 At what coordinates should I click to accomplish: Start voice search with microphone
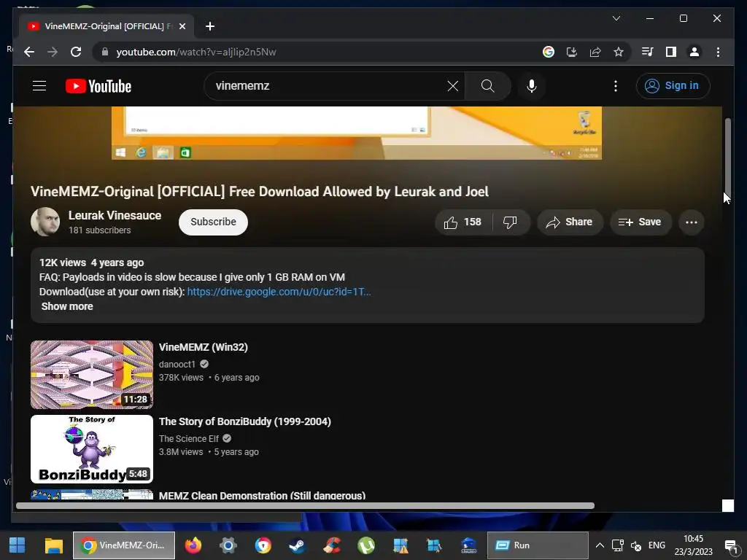coord(532,86)
